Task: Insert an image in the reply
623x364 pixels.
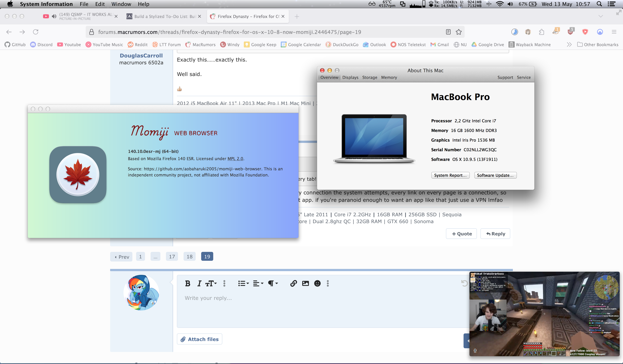Action: (305, 283)
